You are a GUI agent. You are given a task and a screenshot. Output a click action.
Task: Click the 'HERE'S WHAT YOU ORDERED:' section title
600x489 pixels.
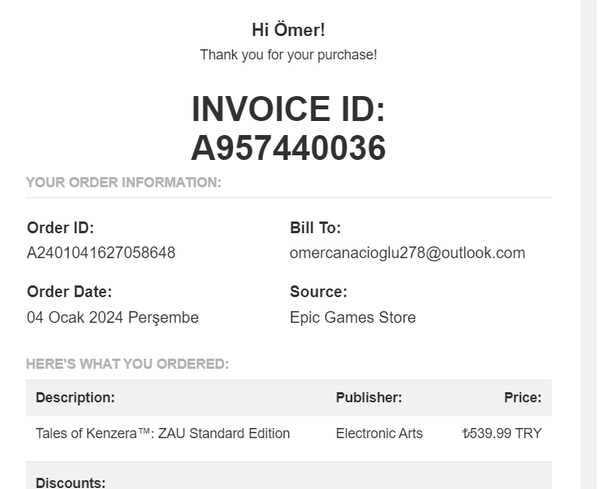point(127,363)
